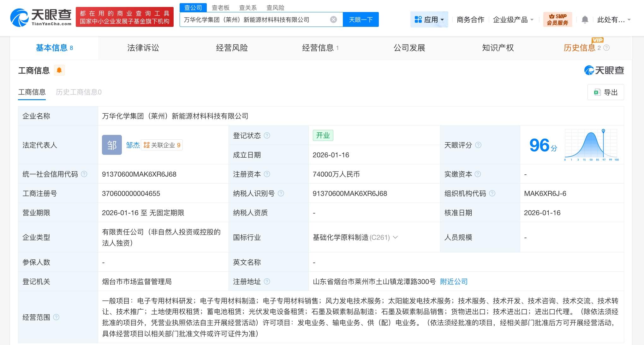Click question mark icon beside 天眼评分
This screenshot has width=644, height=345.
click(479, 145)
